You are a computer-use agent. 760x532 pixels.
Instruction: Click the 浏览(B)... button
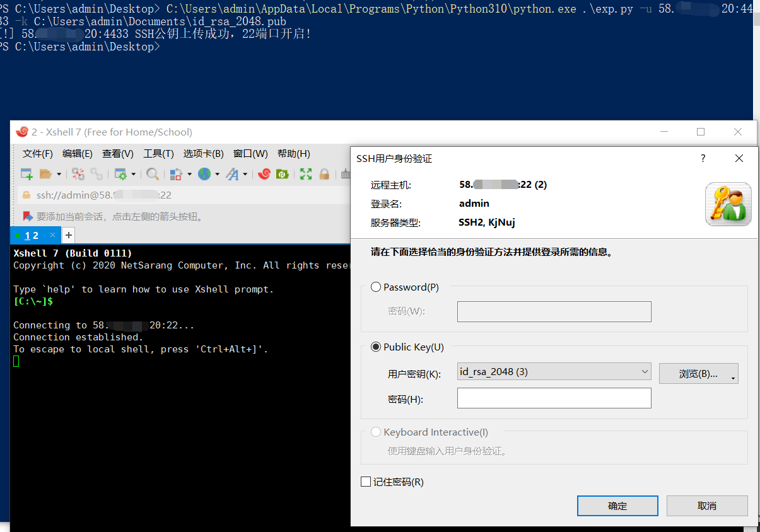coord(698,373)
